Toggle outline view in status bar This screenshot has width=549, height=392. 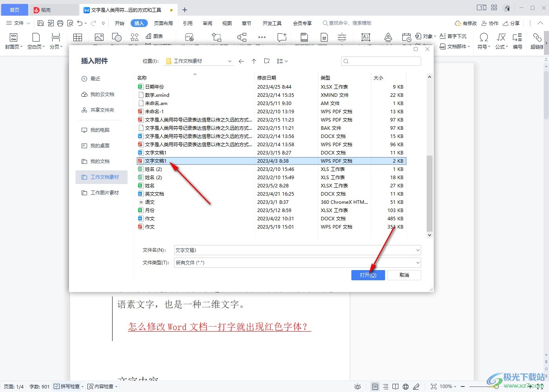(x=385, y=387)
